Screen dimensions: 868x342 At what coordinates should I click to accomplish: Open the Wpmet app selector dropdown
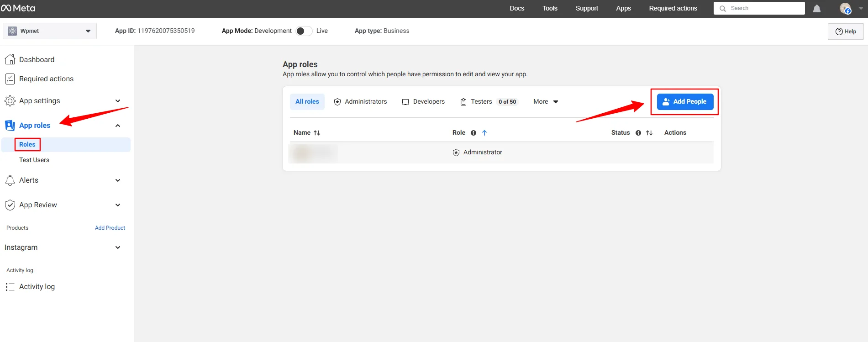[50, 31]
